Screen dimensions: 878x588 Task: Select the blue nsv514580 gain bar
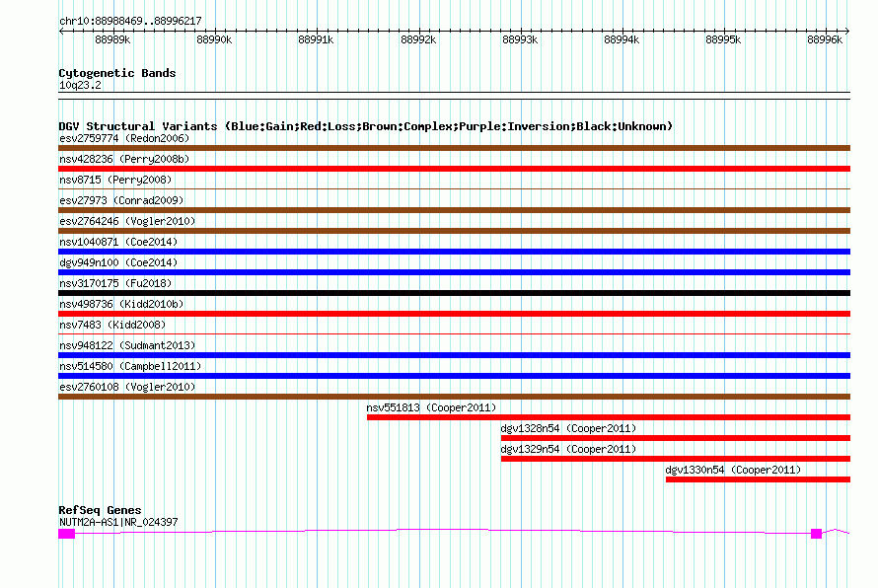point(454,376)
